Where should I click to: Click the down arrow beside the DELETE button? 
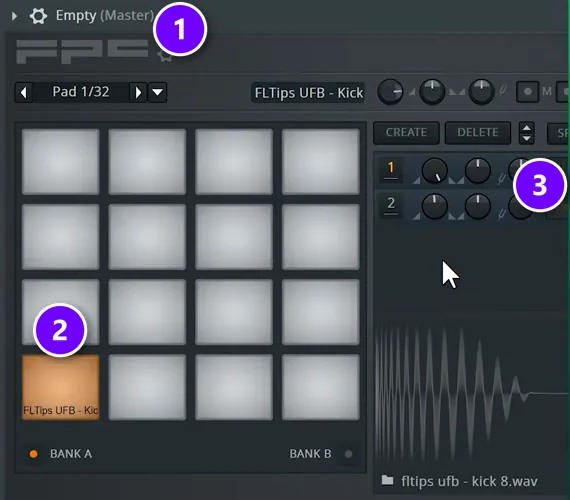(526, 139)
